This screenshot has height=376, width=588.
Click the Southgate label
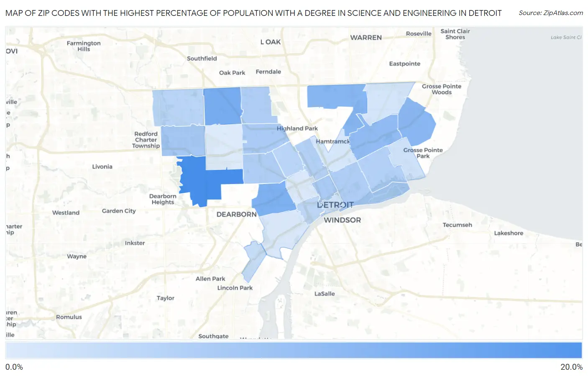point(213,336)
